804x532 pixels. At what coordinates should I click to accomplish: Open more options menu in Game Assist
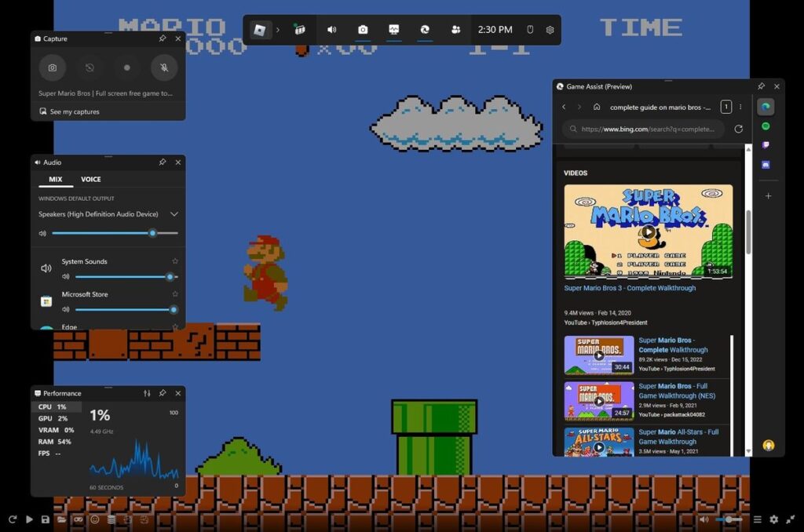(x=740, y=107)
